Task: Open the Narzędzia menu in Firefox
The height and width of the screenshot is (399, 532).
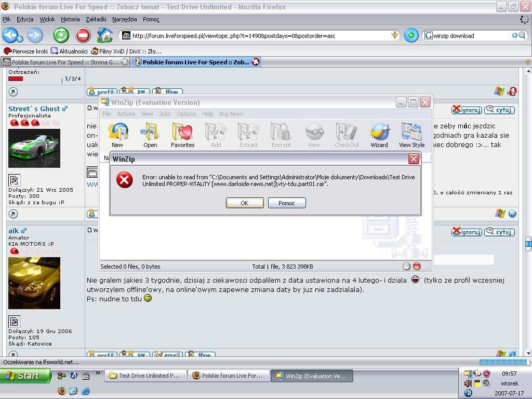Action: point(125,19)
